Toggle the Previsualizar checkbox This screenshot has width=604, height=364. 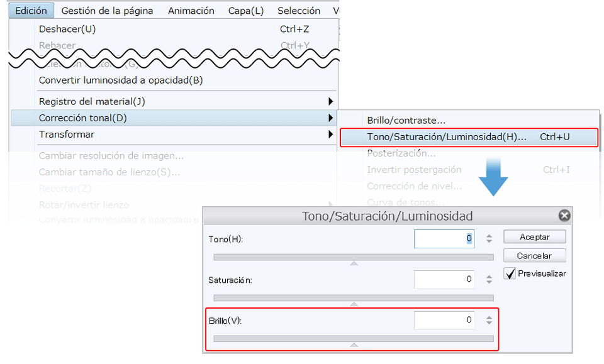pyautogui.click(x=510, y=273)
